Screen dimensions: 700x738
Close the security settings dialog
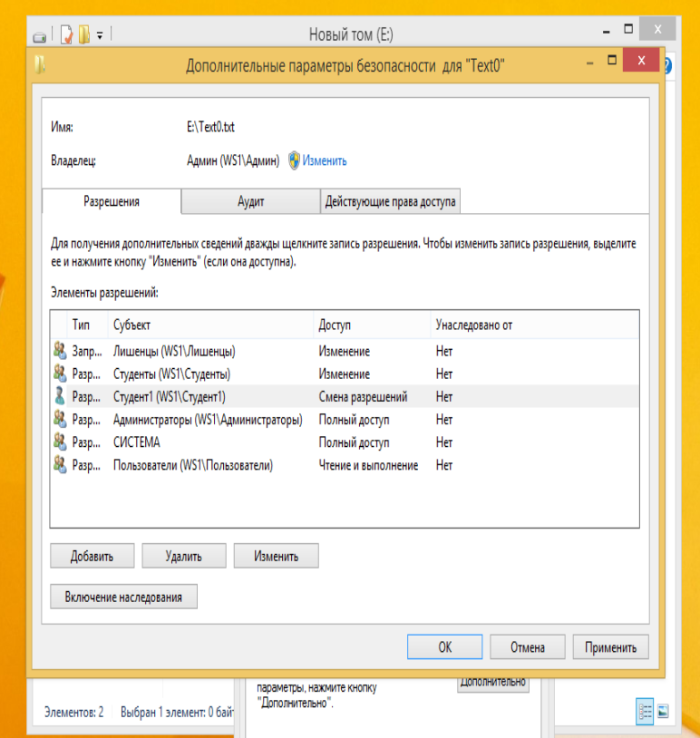coord(641,60)
